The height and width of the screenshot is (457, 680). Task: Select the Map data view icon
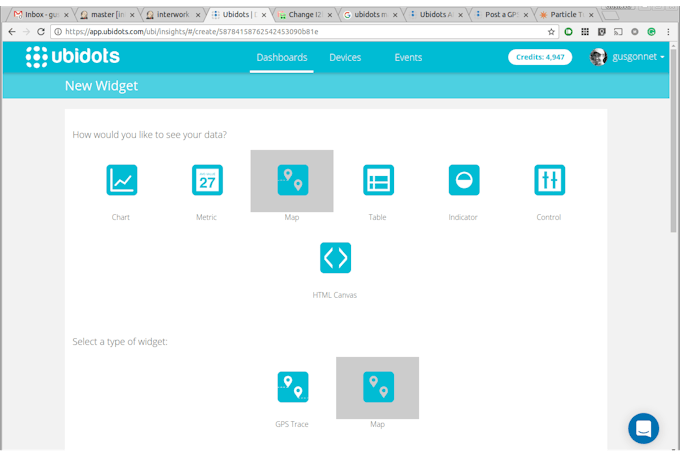coord(293,180)
